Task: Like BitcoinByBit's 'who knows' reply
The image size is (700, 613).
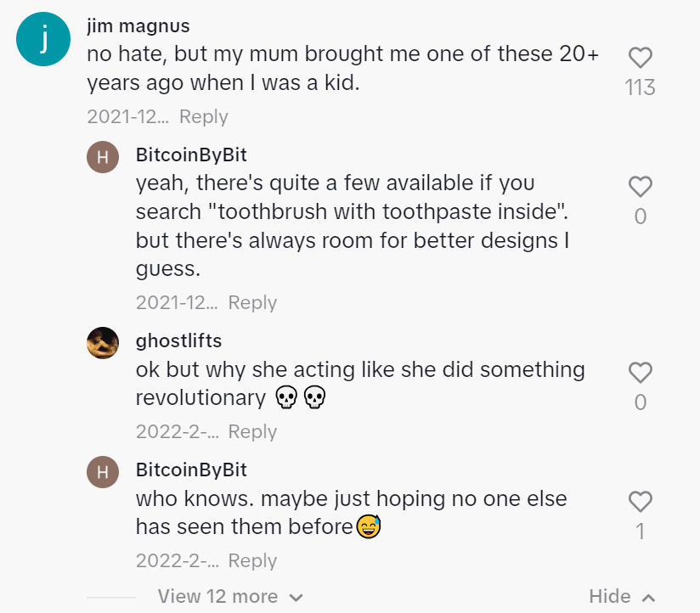Action: (640, 502)
